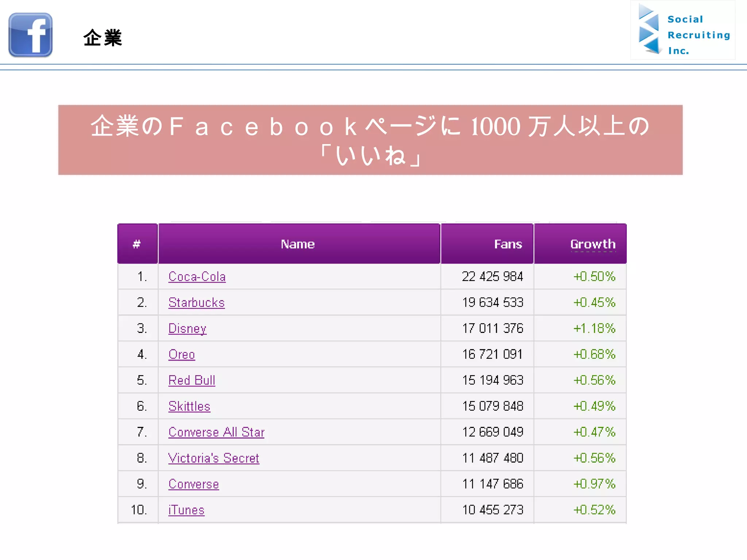Select the fan count 12 669 049
747x560 pixels.
493,432
